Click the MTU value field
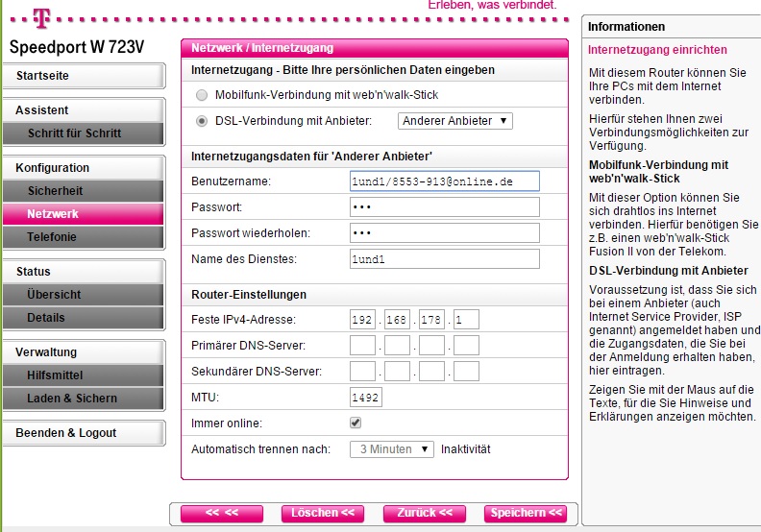 (x=366, y=398)
